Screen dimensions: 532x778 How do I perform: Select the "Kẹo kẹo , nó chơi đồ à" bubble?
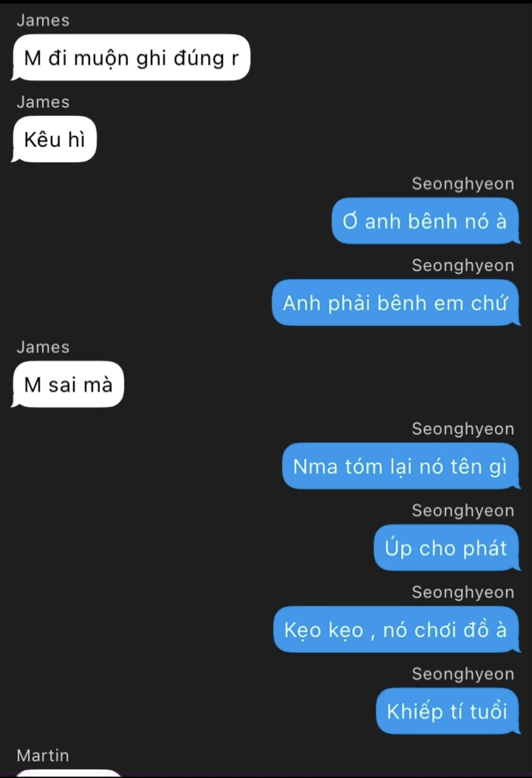point(397,629)
